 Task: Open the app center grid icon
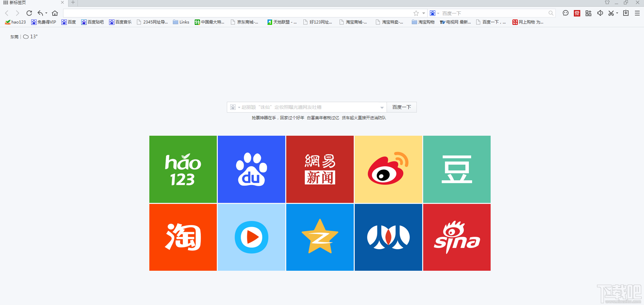click(588, 13)
